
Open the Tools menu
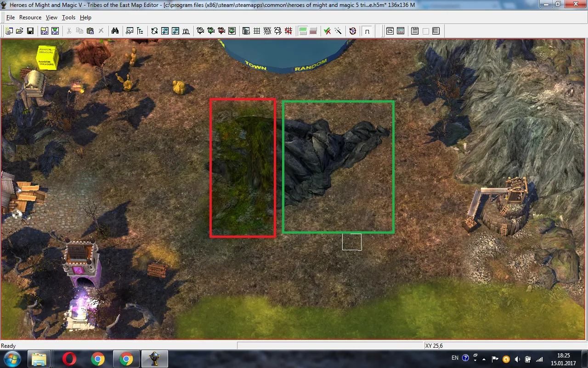click(x=68, y=17)
